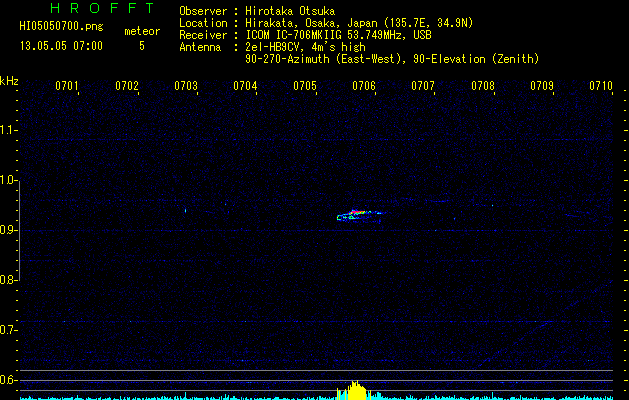
Task: Click the 0.7 kHz axis tick label
Action: tap(8, 330)
